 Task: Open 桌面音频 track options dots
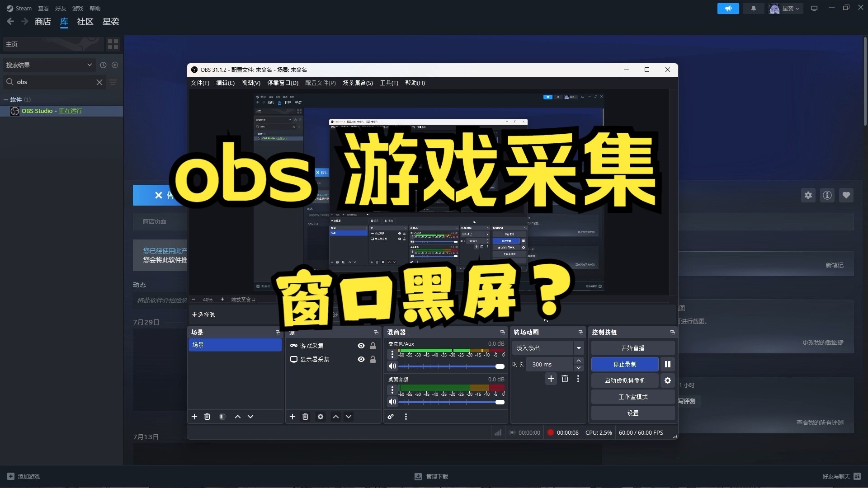pos(392,390)
